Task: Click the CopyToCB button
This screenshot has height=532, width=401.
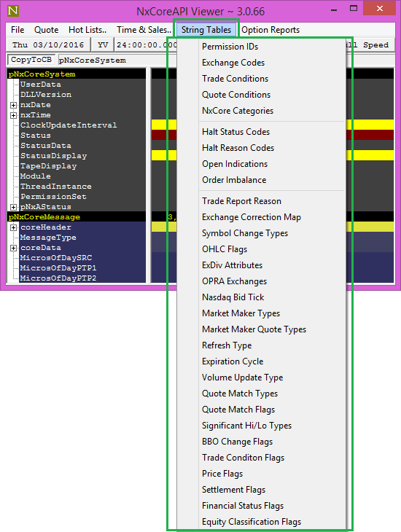Action: (x=31, y=60)
